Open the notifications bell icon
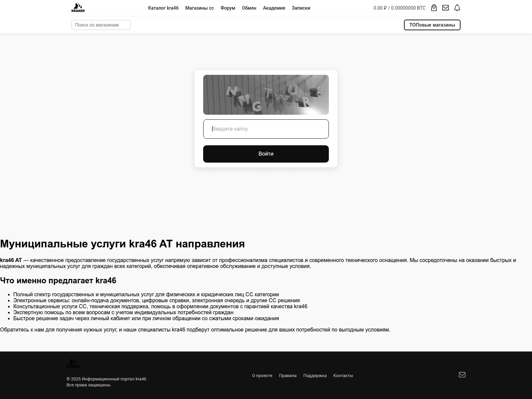Viewport: 532px width, 399px height. [457, 8]
